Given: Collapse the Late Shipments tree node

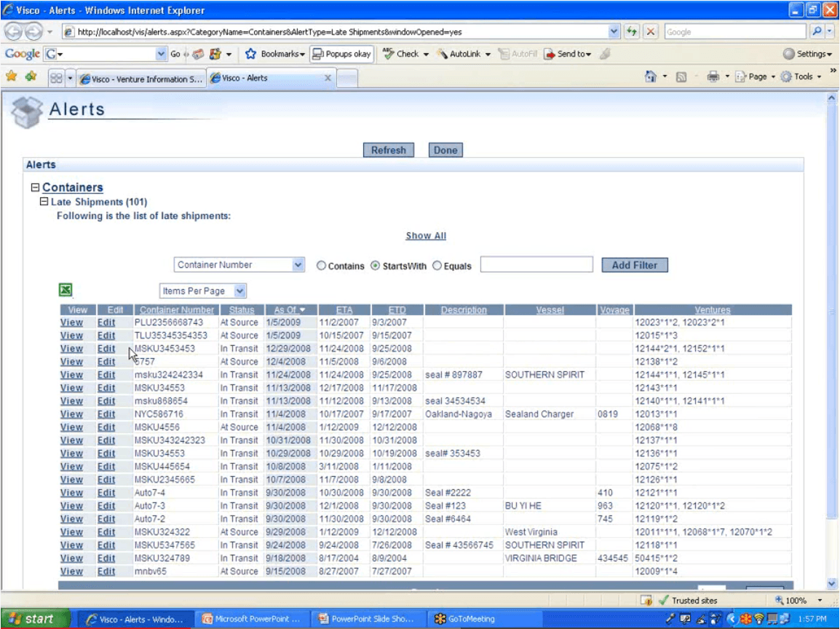Looking at the screenshot, I should coord(44,202).
